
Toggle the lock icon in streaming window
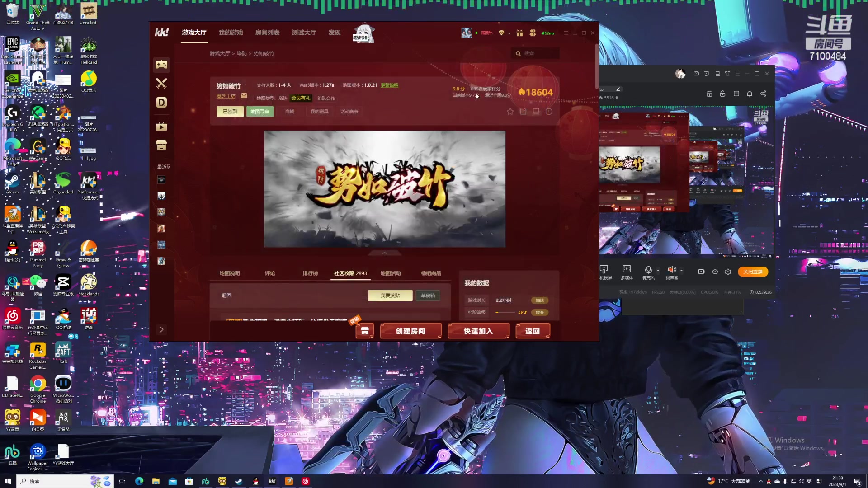tap(722, 94)
